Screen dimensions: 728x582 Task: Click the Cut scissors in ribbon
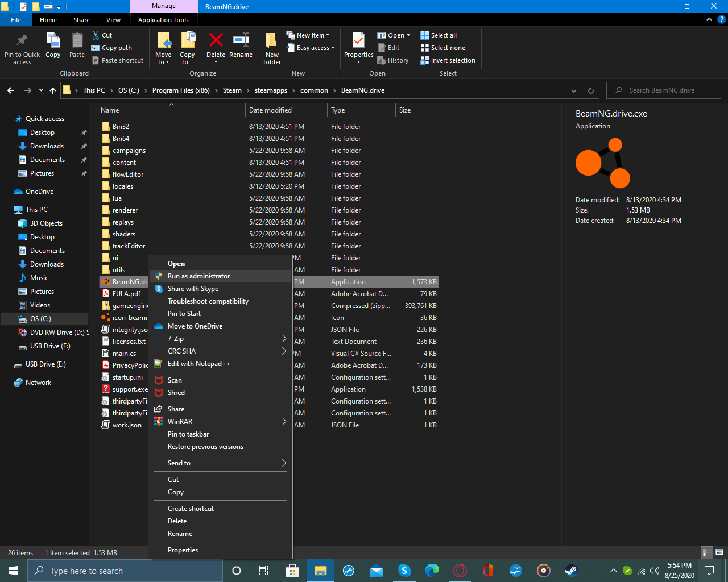[x=96, y=35]
